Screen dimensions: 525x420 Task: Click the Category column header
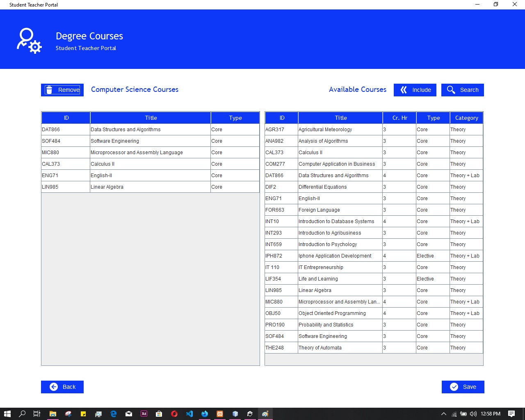[x=466, y=118]
